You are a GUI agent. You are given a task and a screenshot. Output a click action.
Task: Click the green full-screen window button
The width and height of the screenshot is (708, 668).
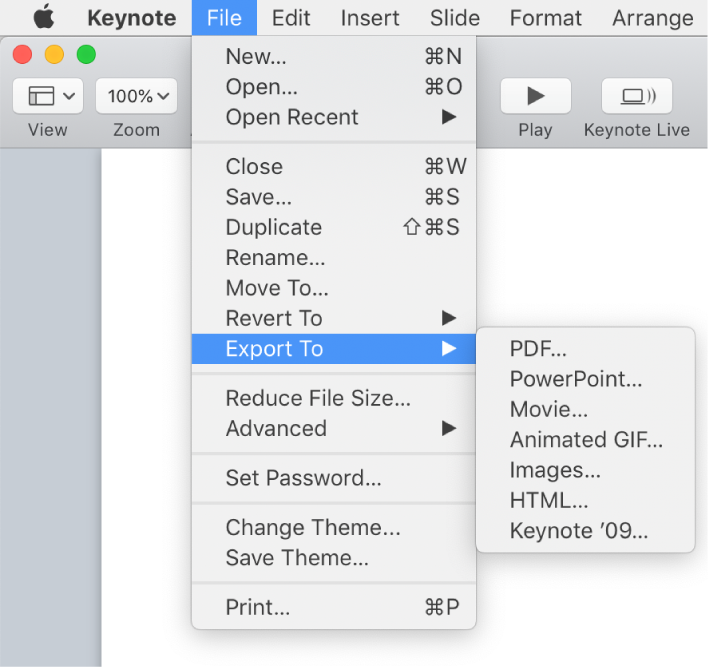coord(87,55)
